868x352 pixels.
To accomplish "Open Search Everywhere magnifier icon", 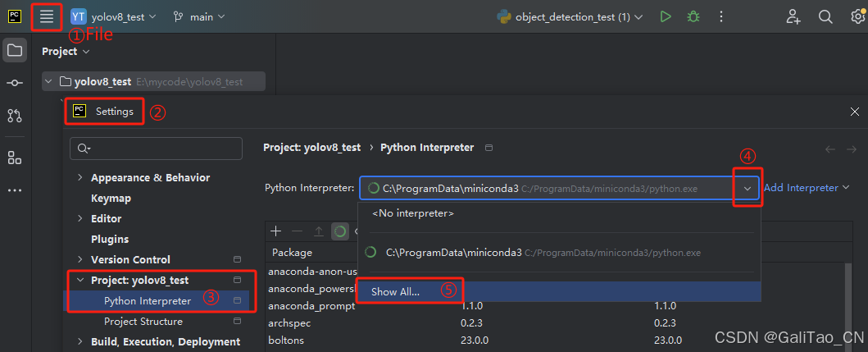I will [x=825, y=17].
